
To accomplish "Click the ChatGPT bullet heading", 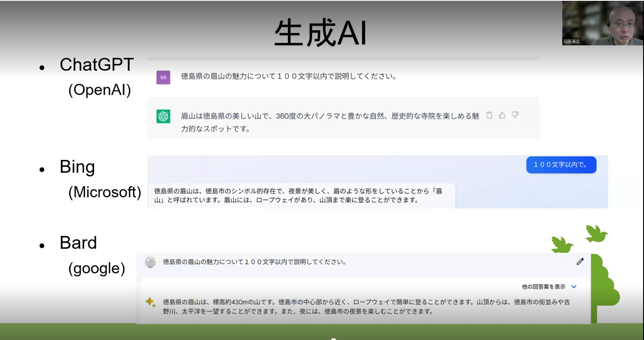I will coord(96,65).
